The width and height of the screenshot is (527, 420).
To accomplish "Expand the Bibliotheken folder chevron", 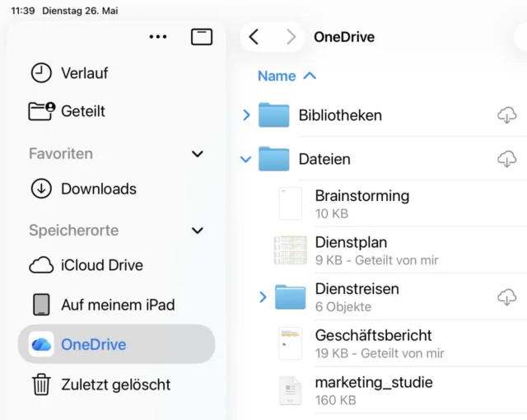I will pos(246,115).
